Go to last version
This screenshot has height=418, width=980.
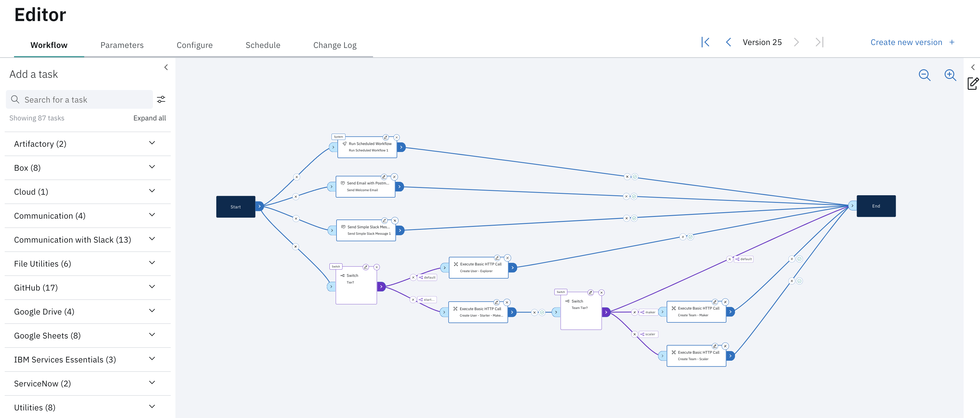click(x=819, y=42)
